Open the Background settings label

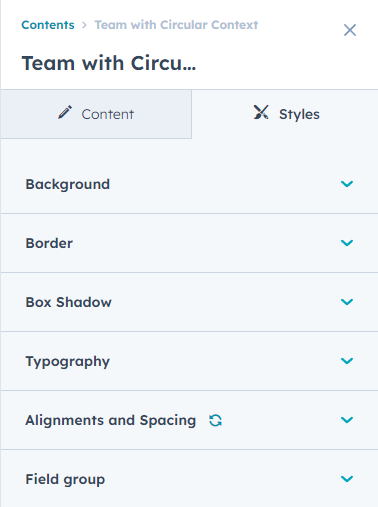(x=68, y=184)
